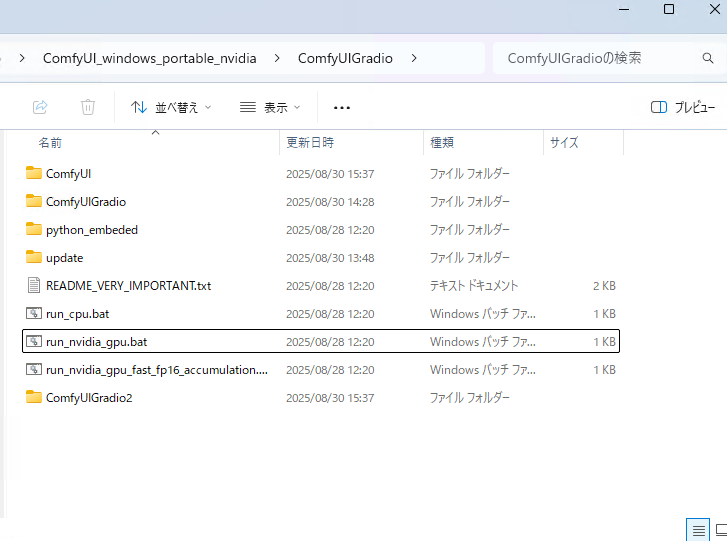Expand chevron before ComfyUI_windows_portable_nvidia breadcrumb
This screenshot has width=727, height=541.
coord(22,58)
